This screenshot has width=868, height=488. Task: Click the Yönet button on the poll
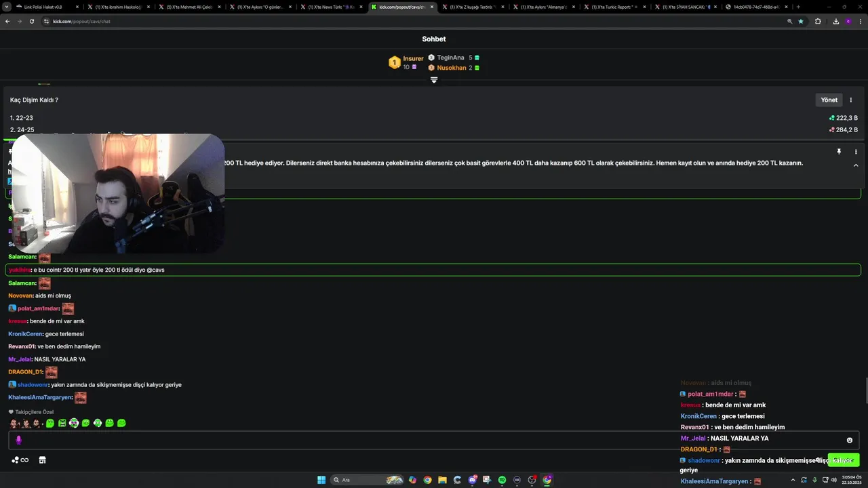(829, 100)
